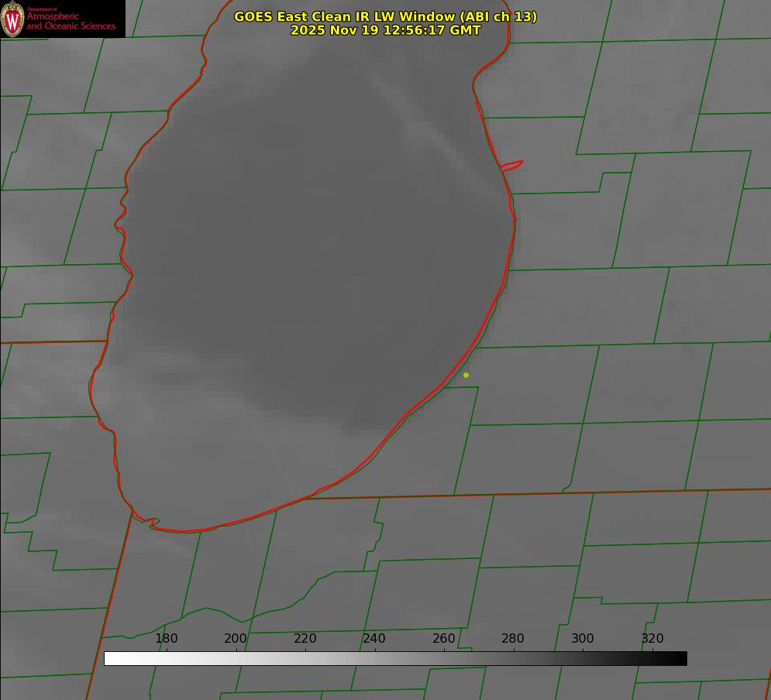Click the 2025 Nov 19 timestamp text
Image resolution: width=771 pixels, height=700 pixels.
(x=386, y=30)
